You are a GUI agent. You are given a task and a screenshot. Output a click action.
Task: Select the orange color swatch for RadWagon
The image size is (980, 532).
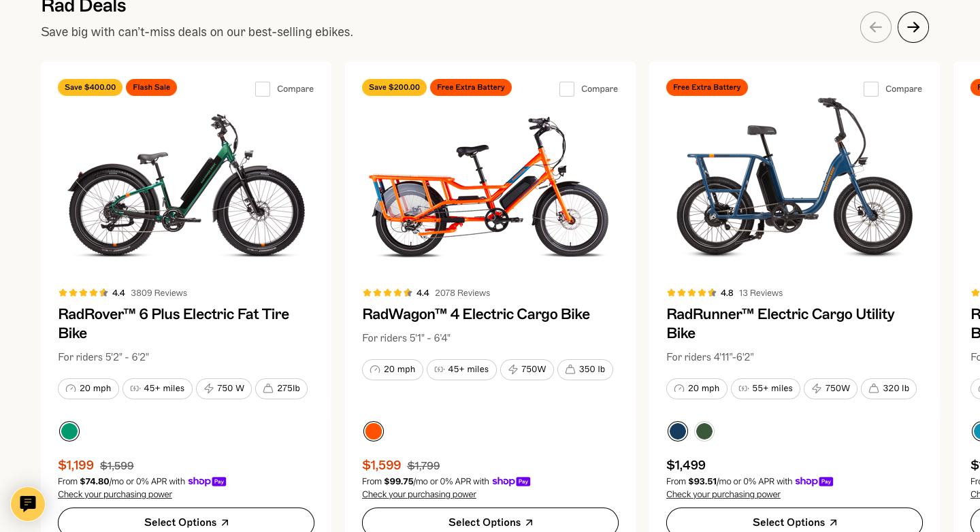point(374,431)
